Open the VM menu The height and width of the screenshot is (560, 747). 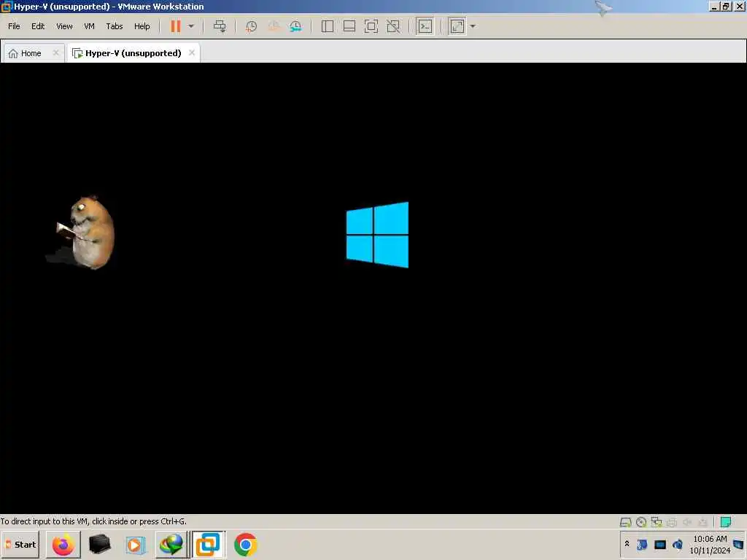89,26
